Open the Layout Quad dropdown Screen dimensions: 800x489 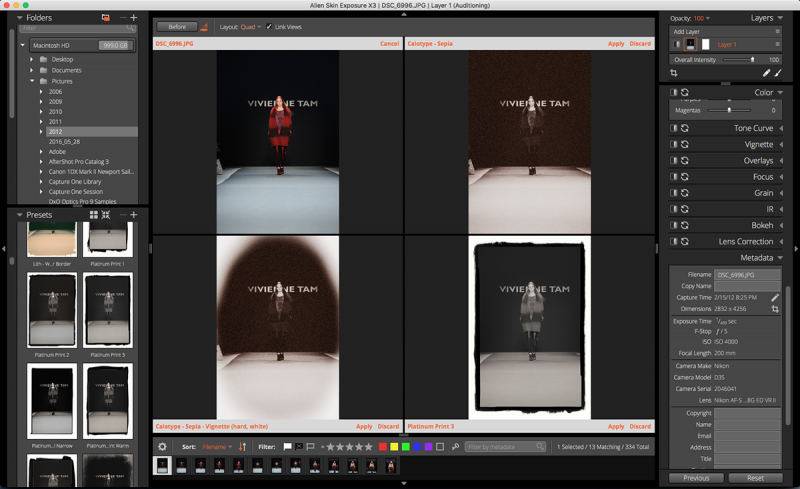click(x=251, y=27)
